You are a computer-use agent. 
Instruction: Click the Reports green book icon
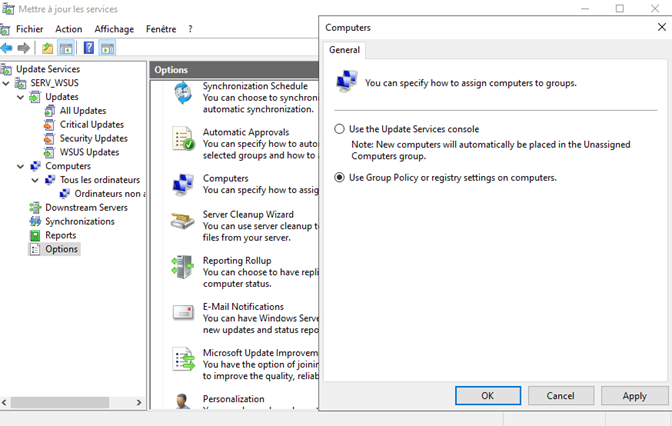tap(35, 235)
